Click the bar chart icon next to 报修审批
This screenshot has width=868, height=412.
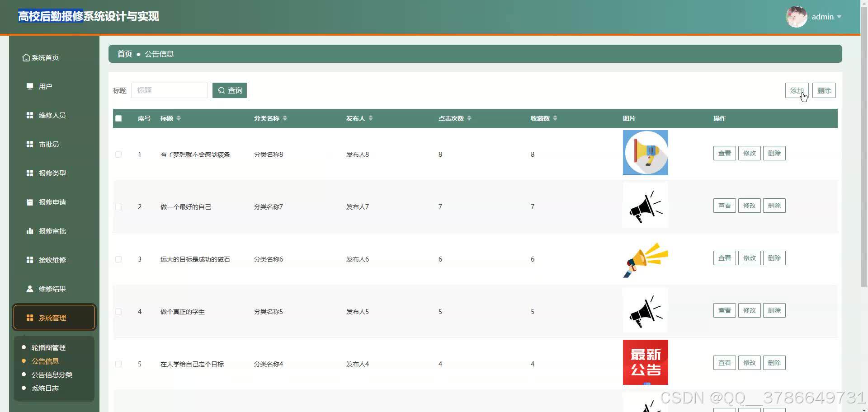point(30,231)
